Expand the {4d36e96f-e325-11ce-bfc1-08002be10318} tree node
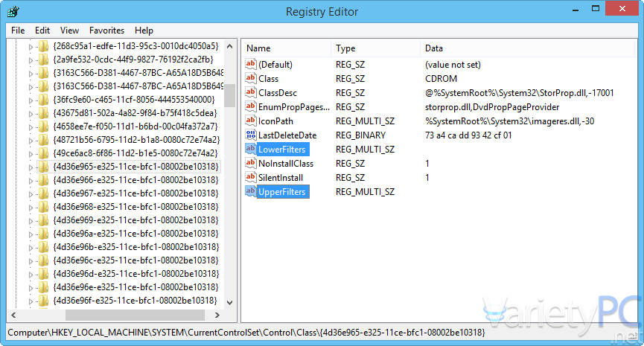This screenshot has width=644, height=346. 31,301
